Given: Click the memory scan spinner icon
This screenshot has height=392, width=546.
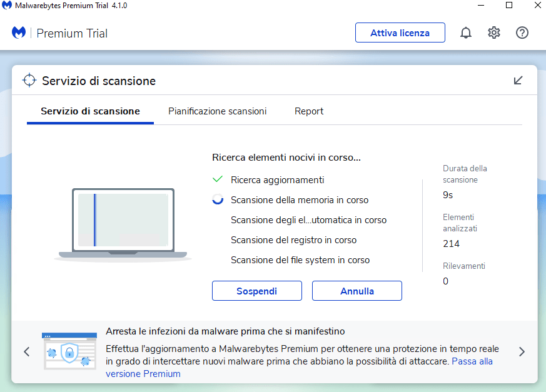Looking at the screenshot, I should [218, 199].
